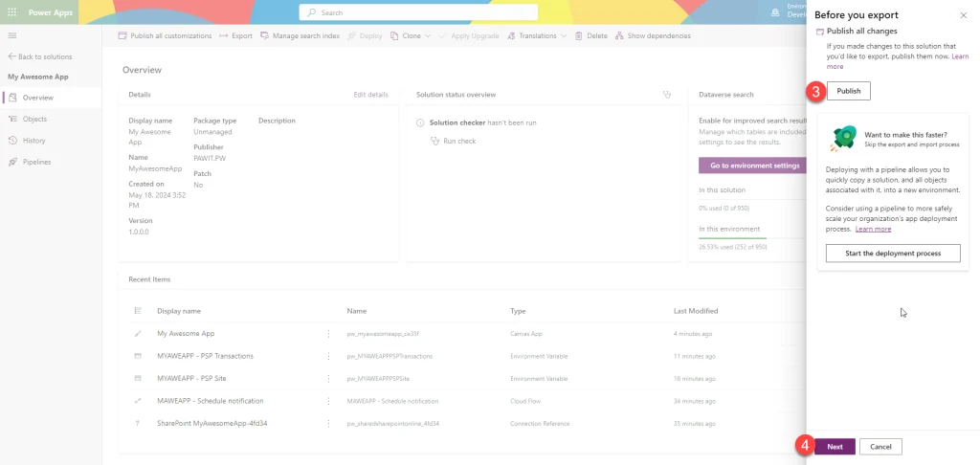This screenshot has width=980, height=465.
Task: Go Back to solutions
Action: coord(40,56)
